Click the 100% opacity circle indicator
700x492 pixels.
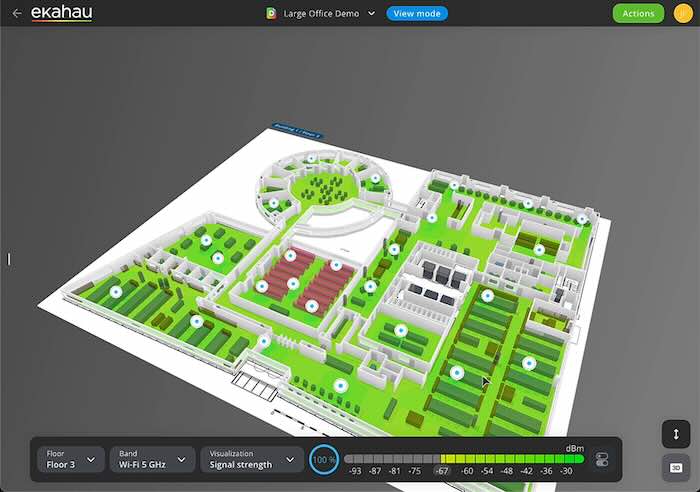pos(324,460)
